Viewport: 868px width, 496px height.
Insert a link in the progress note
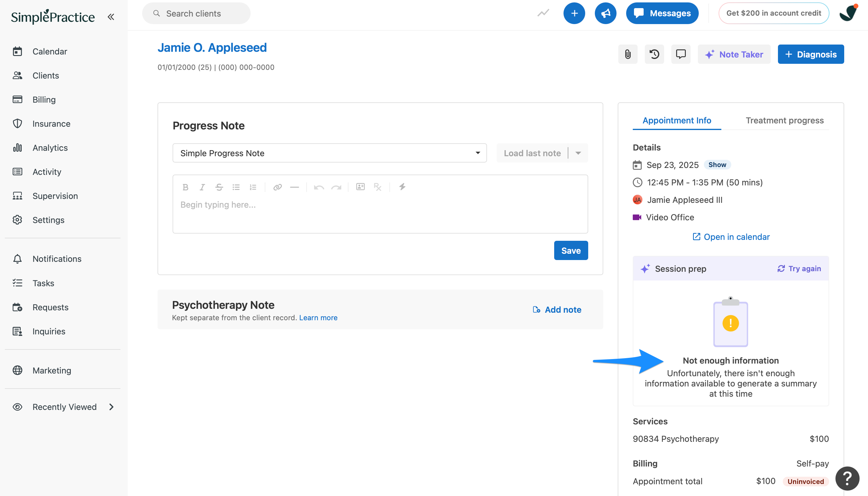click(277, 187)
